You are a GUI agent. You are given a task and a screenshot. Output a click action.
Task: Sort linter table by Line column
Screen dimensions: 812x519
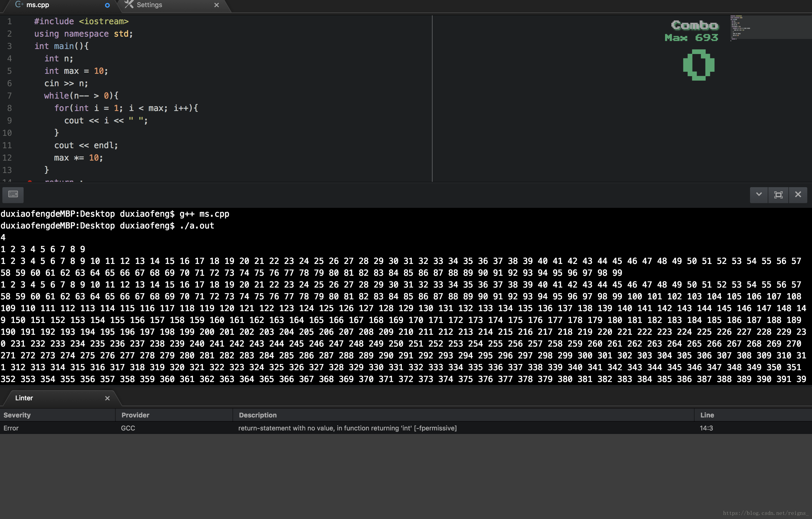pos(753,415)
